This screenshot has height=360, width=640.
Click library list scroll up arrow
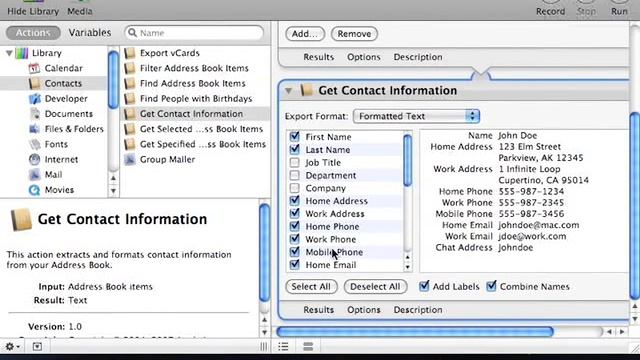tap(113, 178)
